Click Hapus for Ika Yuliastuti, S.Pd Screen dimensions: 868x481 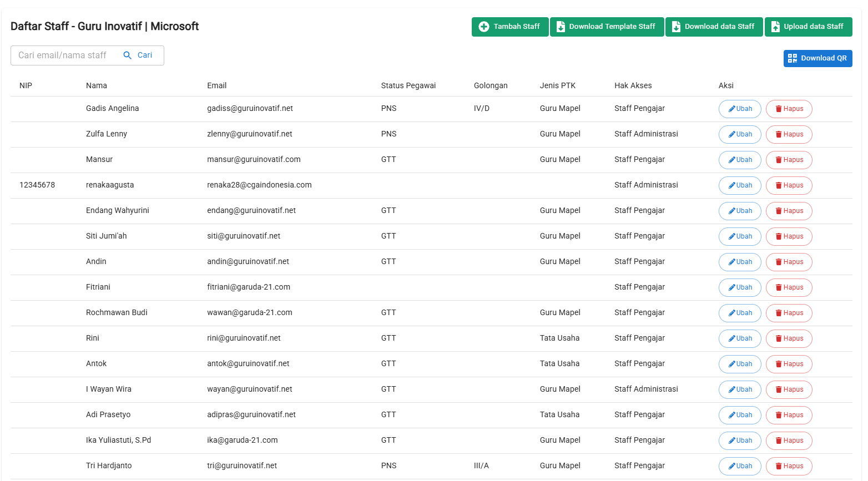pos(789,441)
